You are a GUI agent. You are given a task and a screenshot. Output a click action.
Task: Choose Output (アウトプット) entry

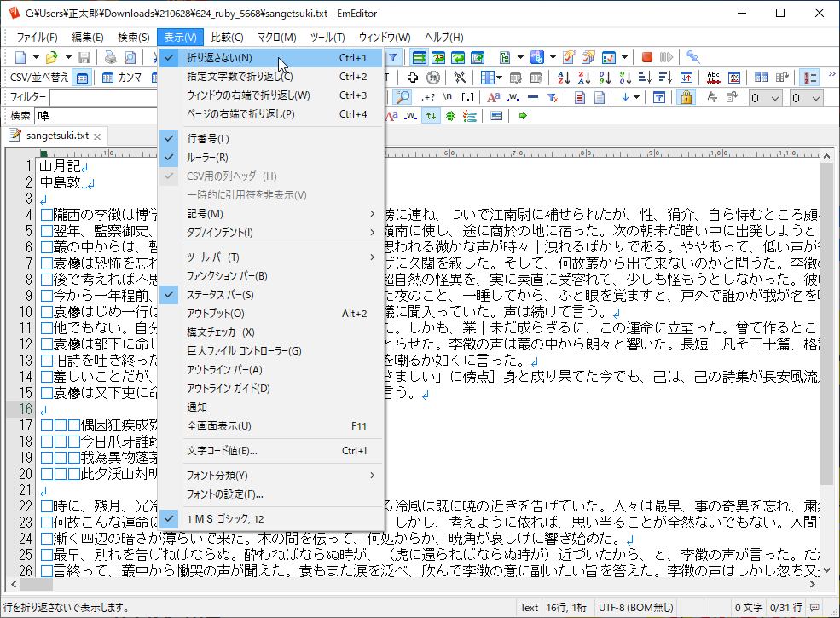point(271,314)
